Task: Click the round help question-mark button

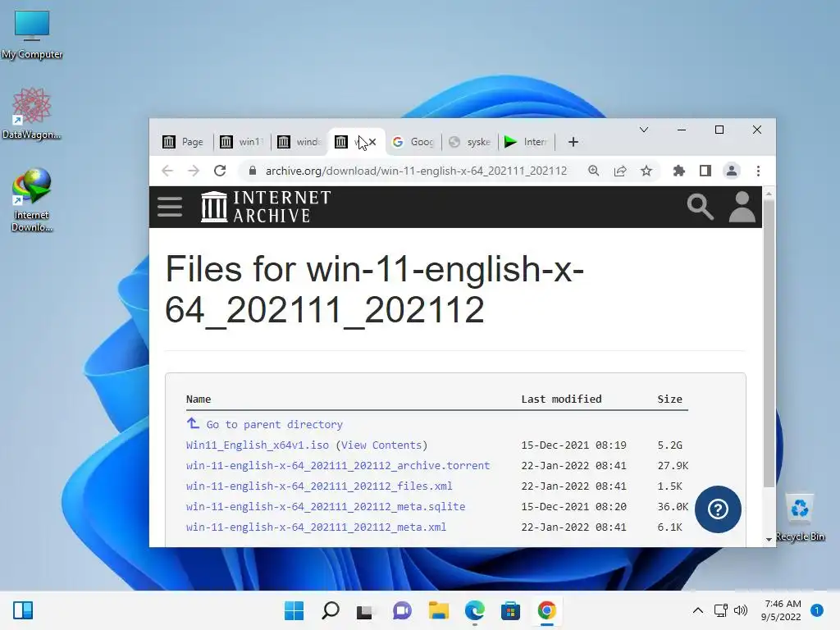Action: point(718,509)
